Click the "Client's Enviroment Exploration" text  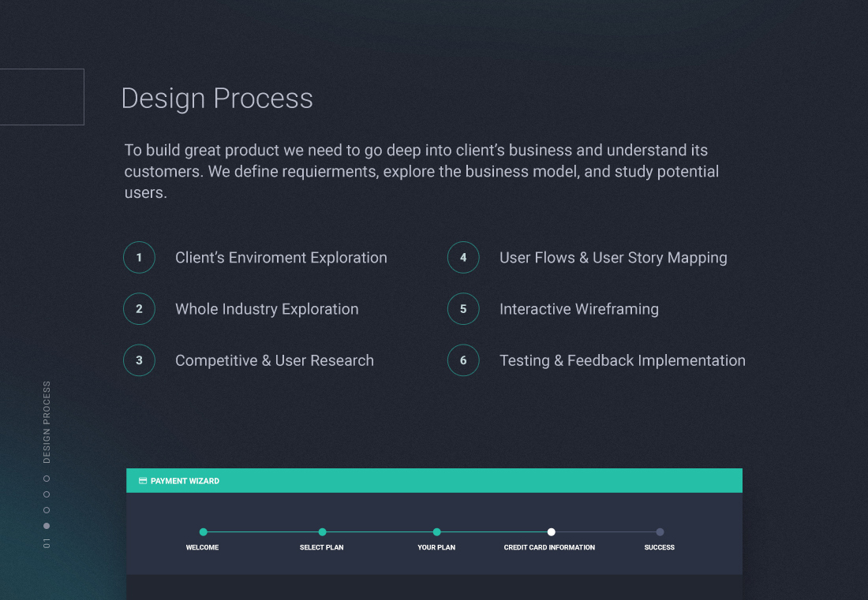[281, 258]
